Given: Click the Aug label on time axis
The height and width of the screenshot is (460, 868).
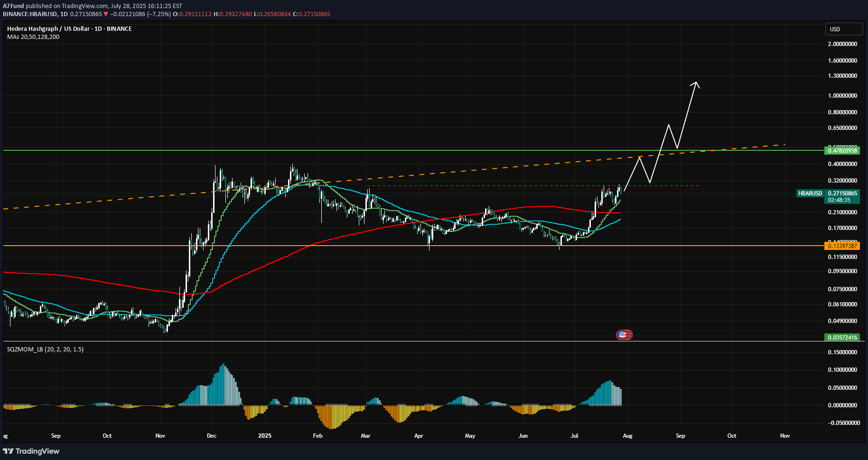Looking at the screenshot, I should 627,435.
